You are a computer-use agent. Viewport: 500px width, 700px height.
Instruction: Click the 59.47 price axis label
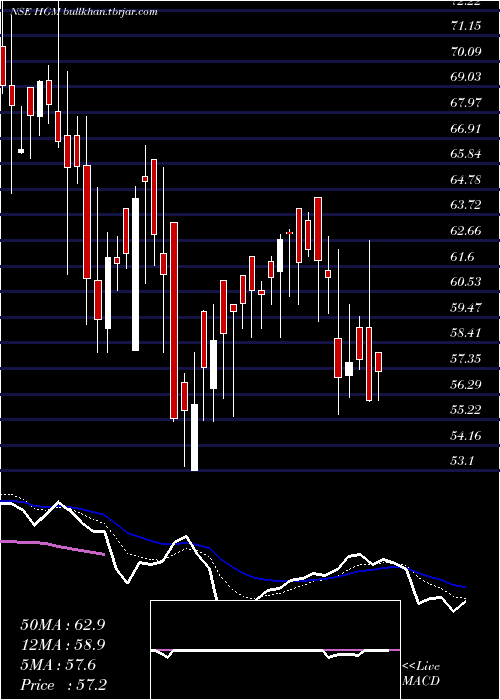point(466,308)
